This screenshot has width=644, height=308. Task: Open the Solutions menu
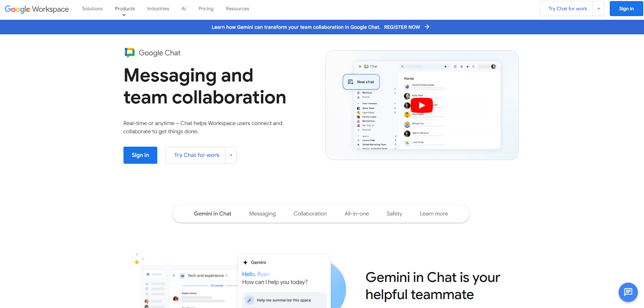point(92,8)
